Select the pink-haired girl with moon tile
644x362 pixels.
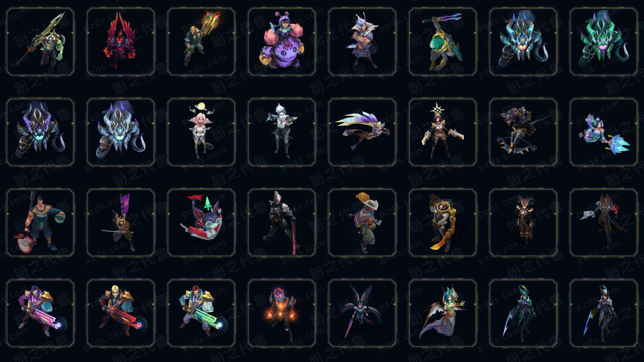point(201,132)
